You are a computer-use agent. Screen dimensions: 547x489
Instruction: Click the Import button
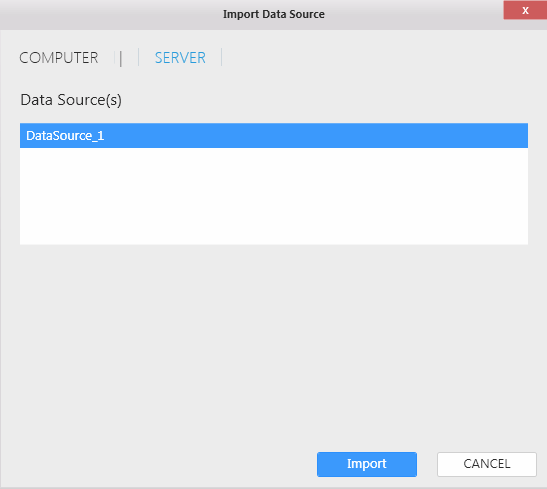367,464
